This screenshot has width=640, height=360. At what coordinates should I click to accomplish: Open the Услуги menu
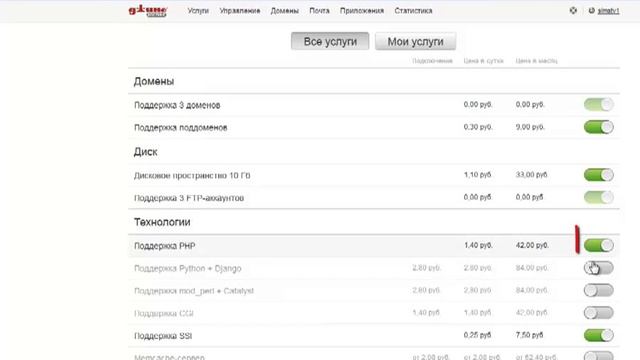(x=198, y=11)
